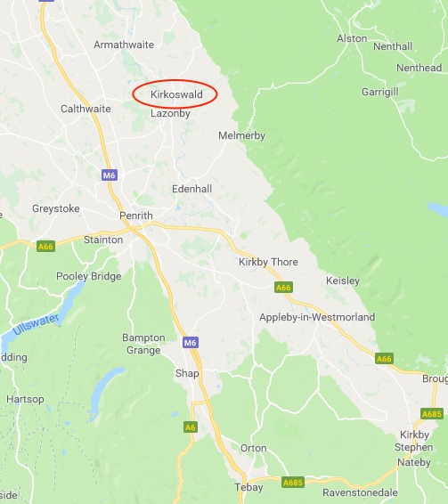Click the A66 shield west of Stainton
Screen dimensions: 448x504
(x=45, y=247)
